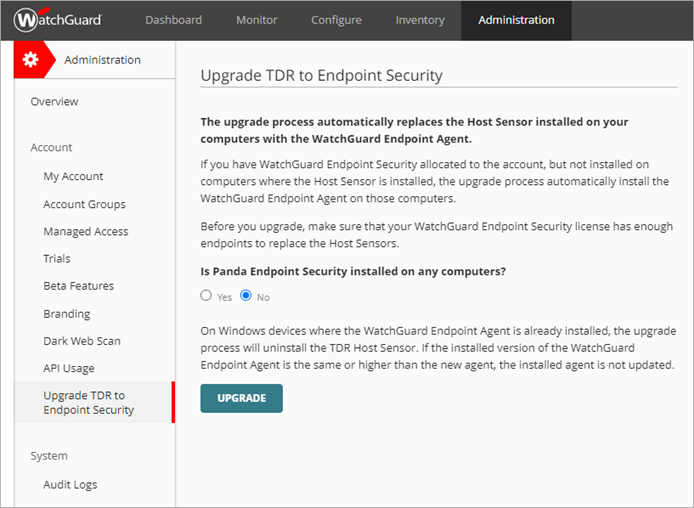This screenshot has height=508, width=694.
Task: Go to the Branding page
Action: tap(66, 314)
